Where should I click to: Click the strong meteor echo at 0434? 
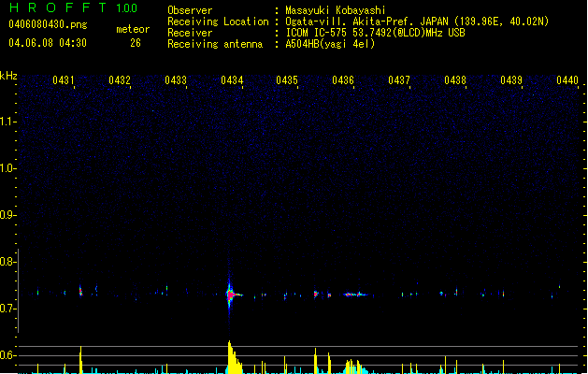pyautogui.click(x=230, y=295)
